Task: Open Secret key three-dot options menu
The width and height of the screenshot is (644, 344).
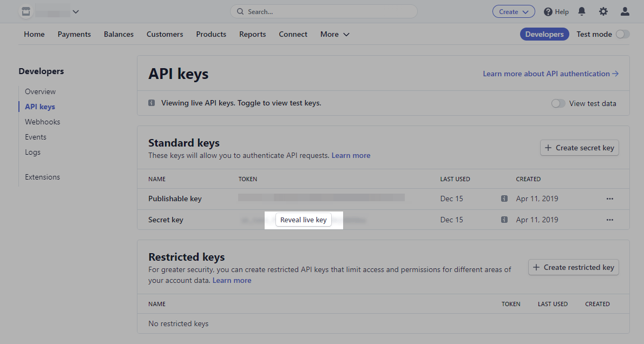Action: pos(610,220)
